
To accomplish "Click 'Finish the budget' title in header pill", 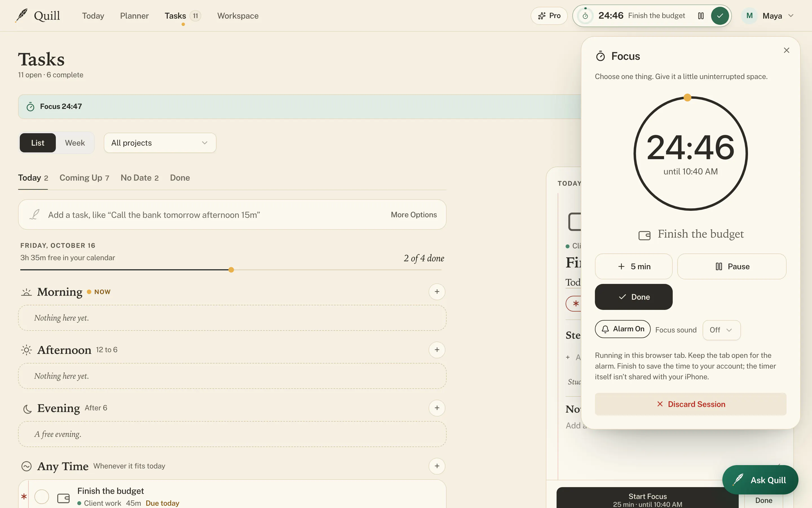I will tap(656, 16).
